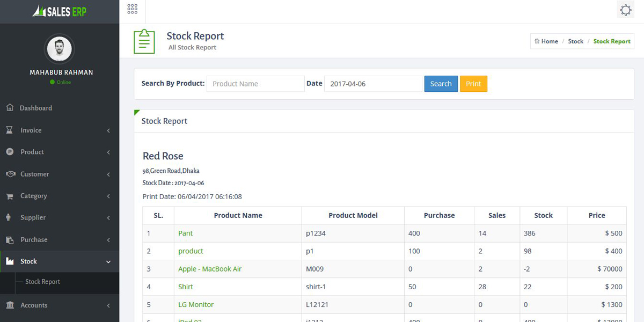
Task: Expand the Supplier sidebar menu
Action: 59,218
